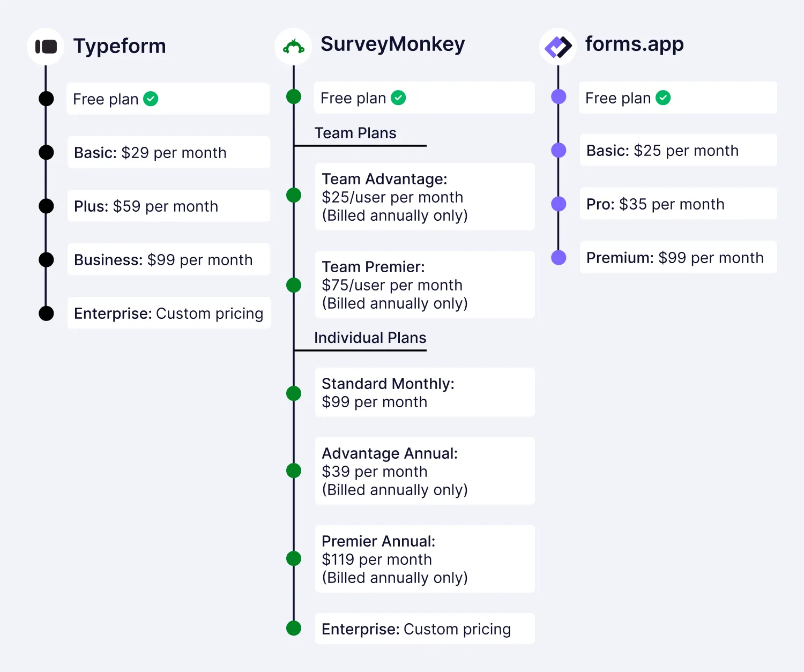Open the forms.app Pro $35 plan card
The height and width of the screenshot is (672, 804).
678,204
